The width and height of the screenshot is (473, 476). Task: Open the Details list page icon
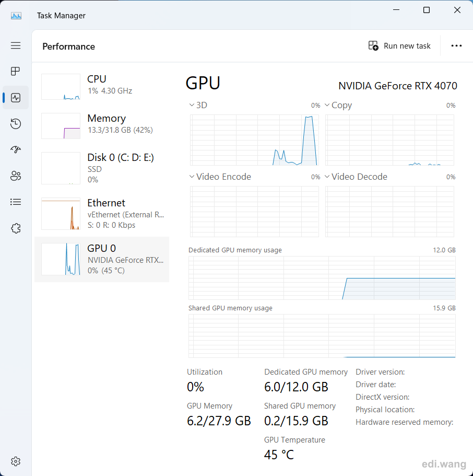coord(16,202)
